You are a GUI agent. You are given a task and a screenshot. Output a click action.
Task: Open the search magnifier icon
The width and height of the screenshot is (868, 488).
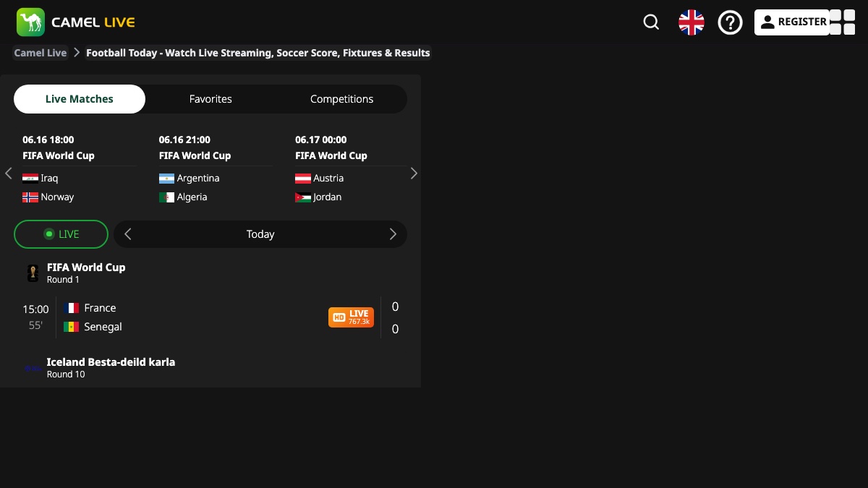(651, 22)
